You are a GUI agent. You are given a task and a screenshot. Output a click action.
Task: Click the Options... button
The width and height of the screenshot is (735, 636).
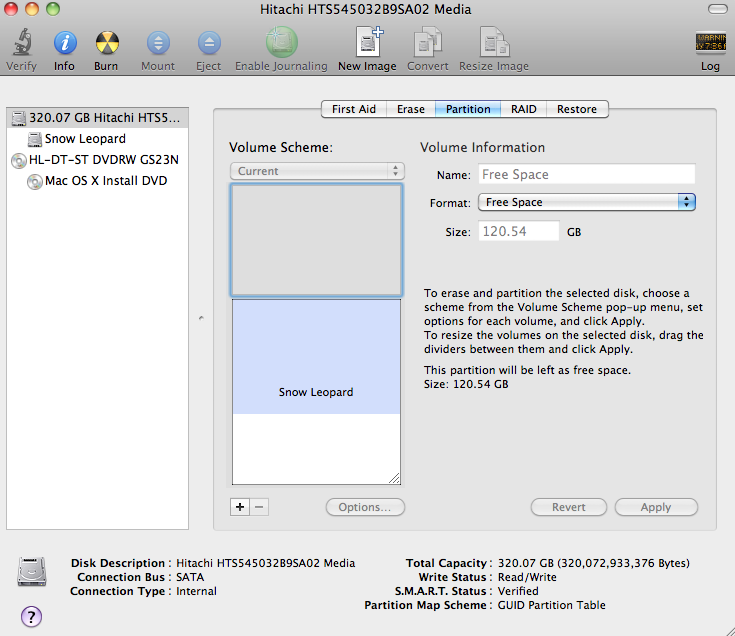(365, 507)
